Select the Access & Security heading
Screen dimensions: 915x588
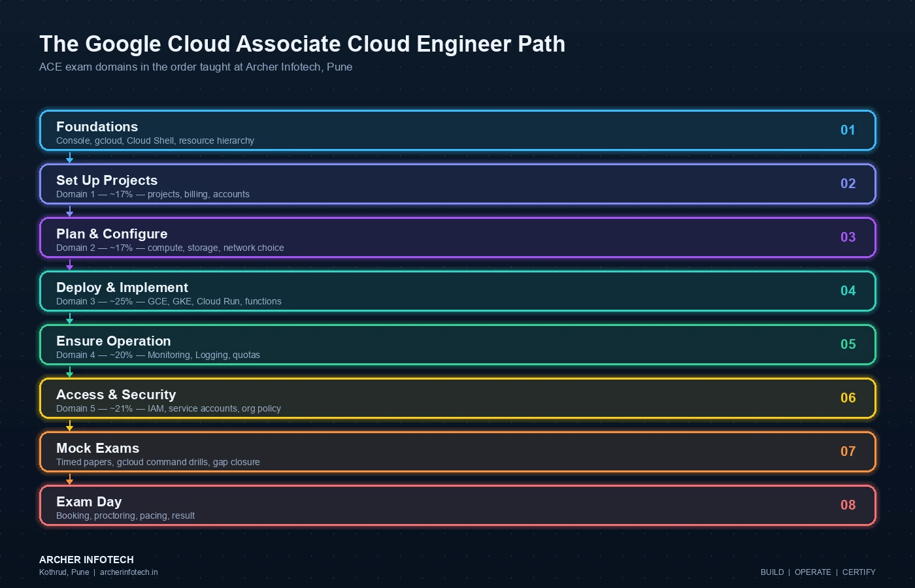coord(116,395)
